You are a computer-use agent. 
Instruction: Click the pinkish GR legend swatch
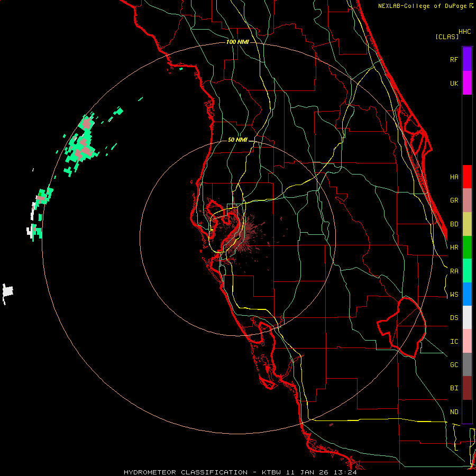pos(467,200)
